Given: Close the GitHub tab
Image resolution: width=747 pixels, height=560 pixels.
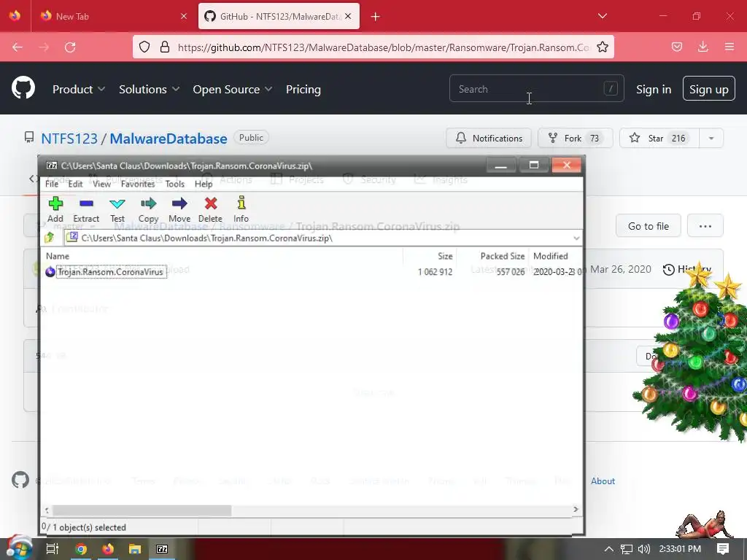Looking at the screenshot, I should [348, 16].
